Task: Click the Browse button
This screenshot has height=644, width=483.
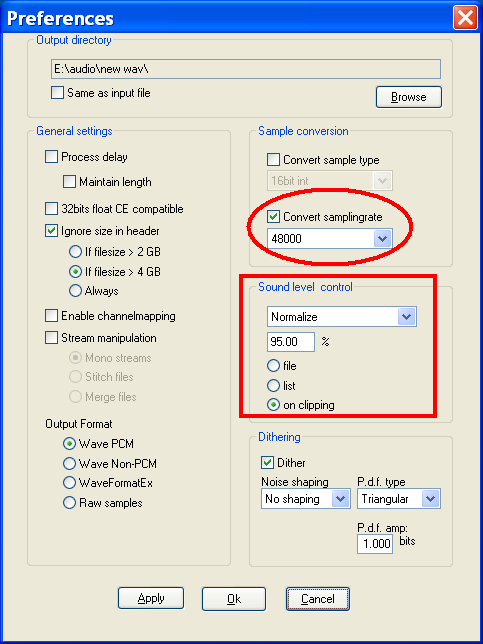Action: click(x=409, y=97)
